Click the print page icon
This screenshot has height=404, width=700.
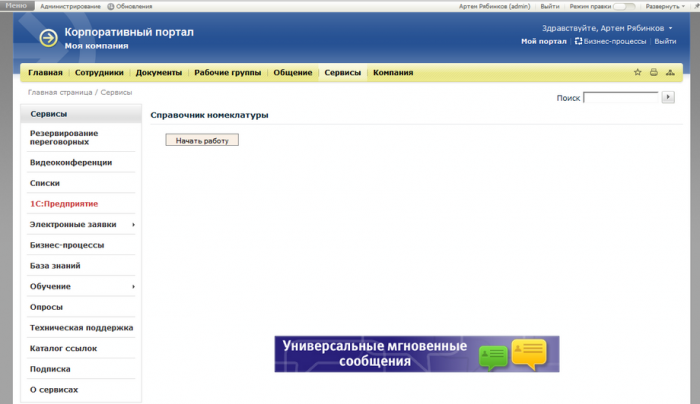coord(654,73)
